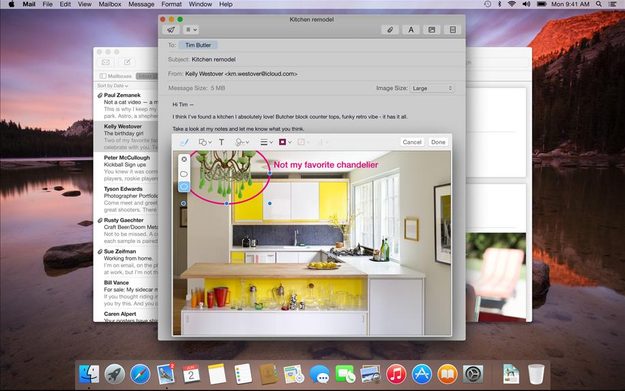Screen dimensions: 625x391
Task: Send the Kitchen remodel message with paper-plane icon
Action: [x=171, y=29]
